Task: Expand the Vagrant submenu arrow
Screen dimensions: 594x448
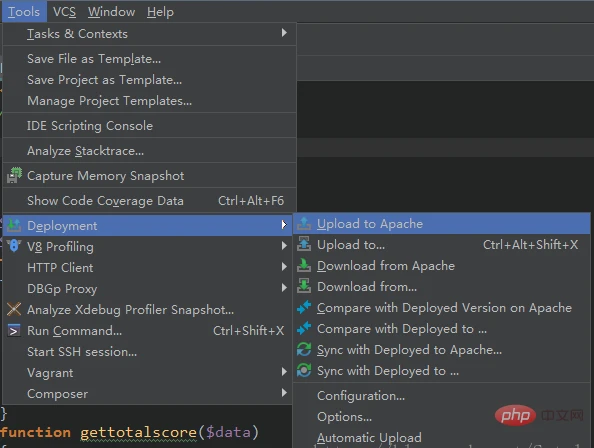Action: [284, 372]
